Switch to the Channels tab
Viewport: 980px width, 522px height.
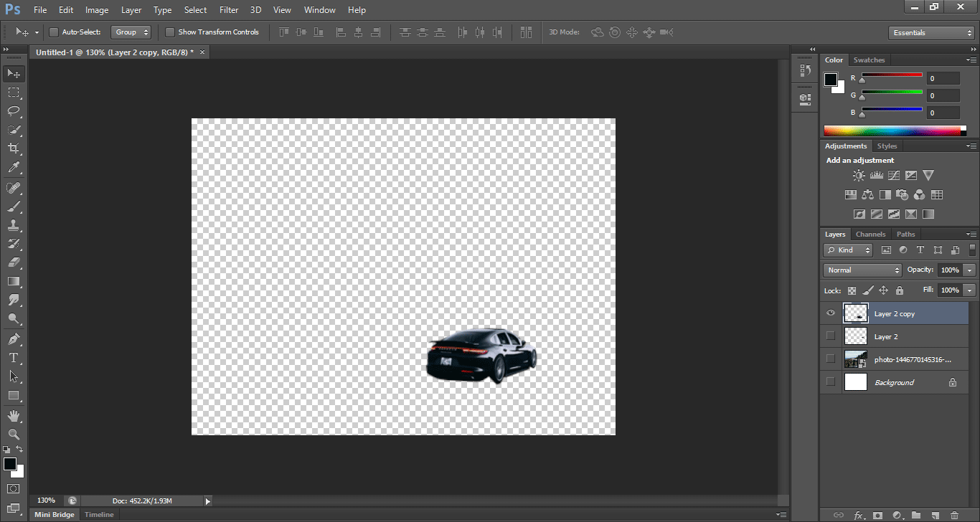(x=870, y=234)
